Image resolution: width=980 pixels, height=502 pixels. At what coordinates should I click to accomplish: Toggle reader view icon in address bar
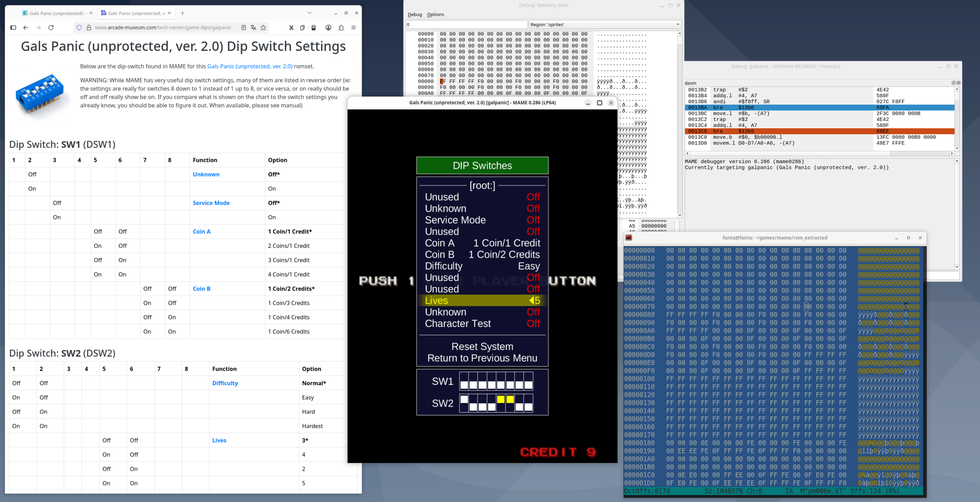click(x=243, y=28)
